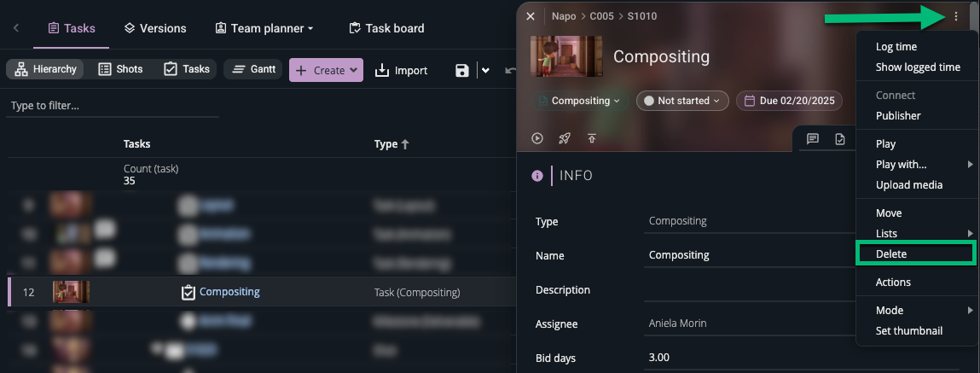
Task: Open the comments speech-bubble tab icon
Action: click(813, 139)
